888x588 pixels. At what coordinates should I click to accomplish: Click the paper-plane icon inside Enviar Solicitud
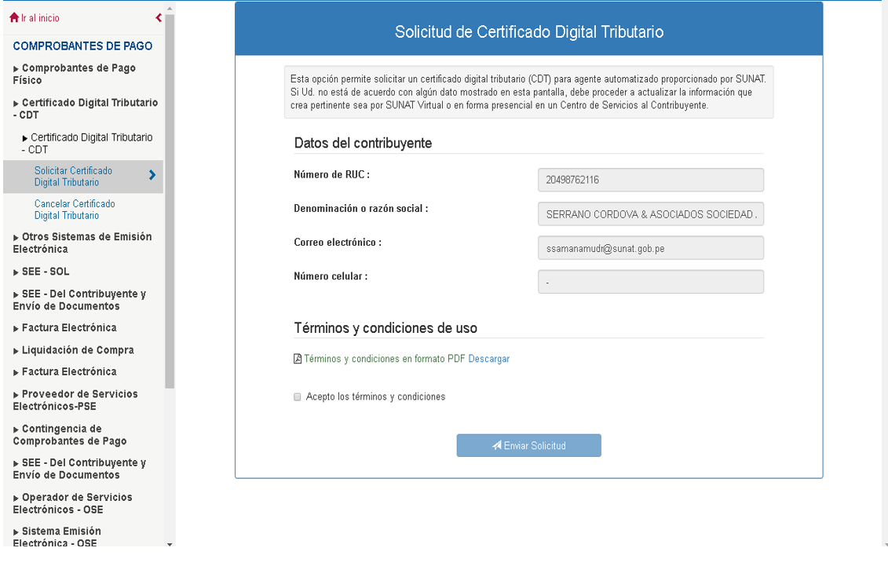(495, 445)
